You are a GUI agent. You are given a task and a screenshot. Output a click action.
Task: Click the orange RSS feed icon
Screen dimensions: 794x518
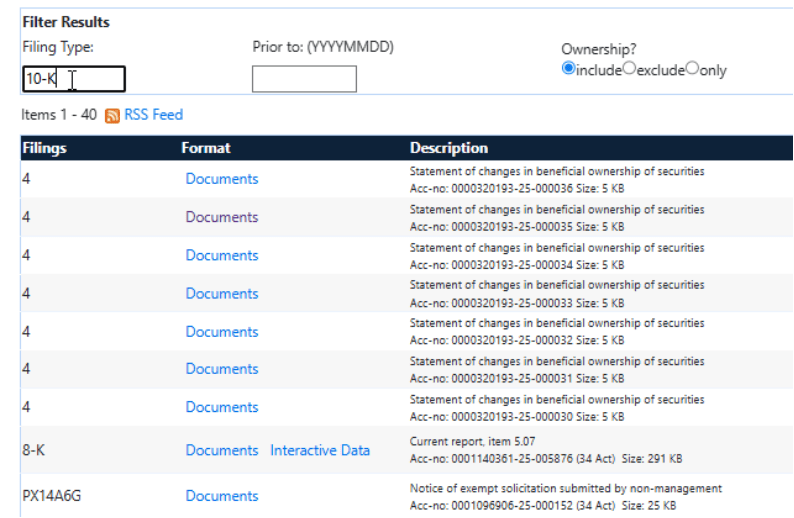(x=112, y=116)
